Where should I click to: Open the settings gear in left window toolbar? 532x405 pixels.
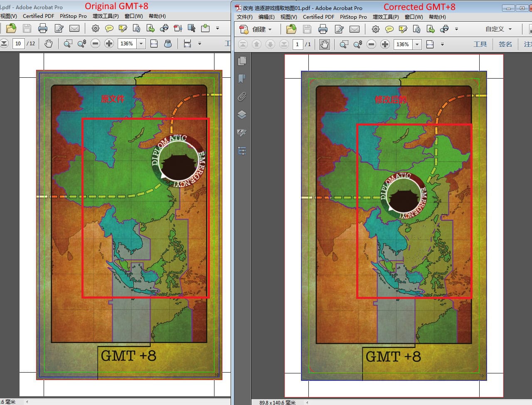click(96, 28)
